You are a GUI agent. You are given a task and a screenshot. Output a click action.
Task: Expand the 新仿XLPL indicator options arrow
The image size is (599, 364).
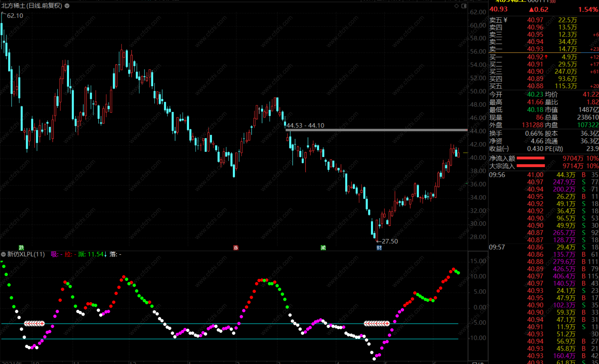point(3,254)
